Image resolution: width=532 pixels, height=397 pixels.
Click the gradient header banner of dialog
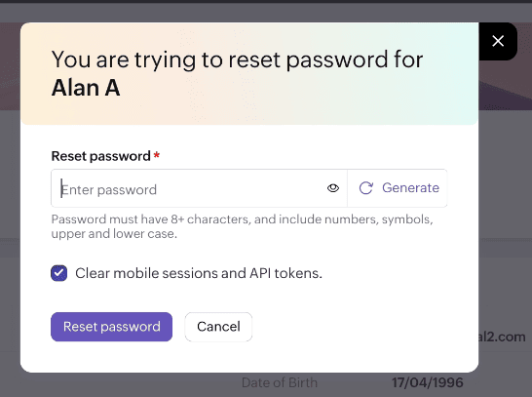(x=249, y=74)
